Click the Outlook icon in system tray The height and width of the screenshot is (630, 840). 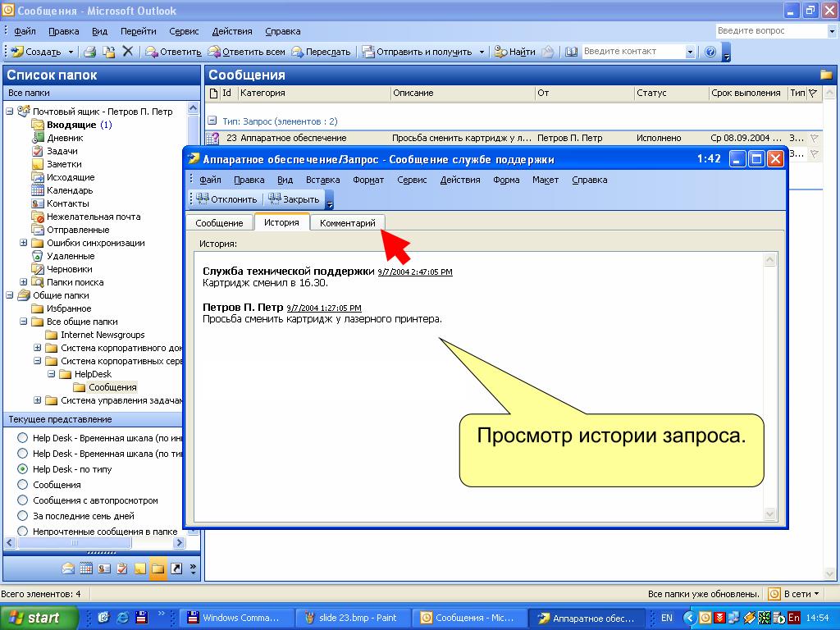click(705, 618)
